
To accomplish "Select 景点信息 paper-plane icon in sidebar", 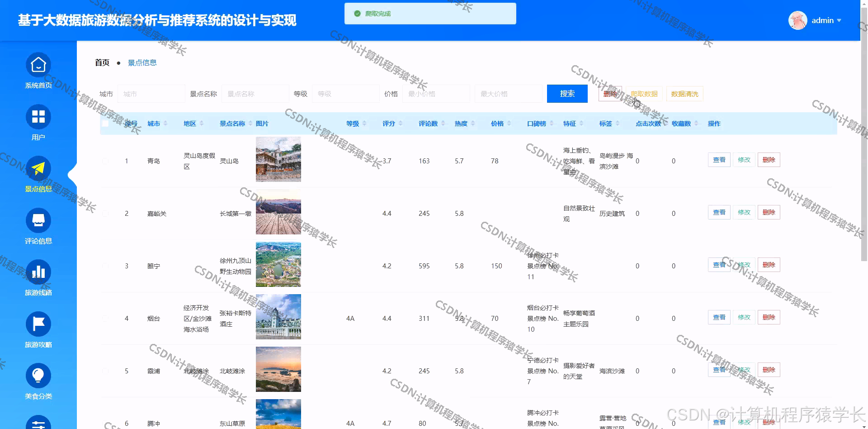I will click(38, 169).
